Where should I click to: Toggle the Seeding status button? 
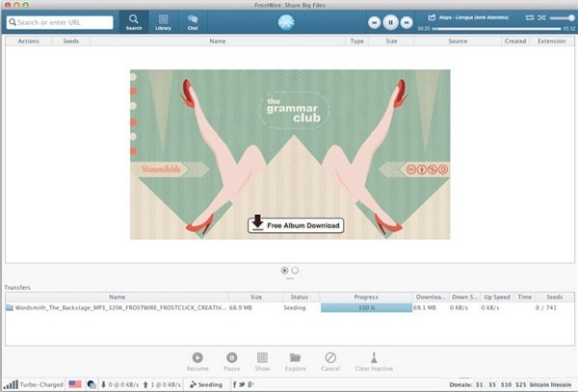(206, 384)
